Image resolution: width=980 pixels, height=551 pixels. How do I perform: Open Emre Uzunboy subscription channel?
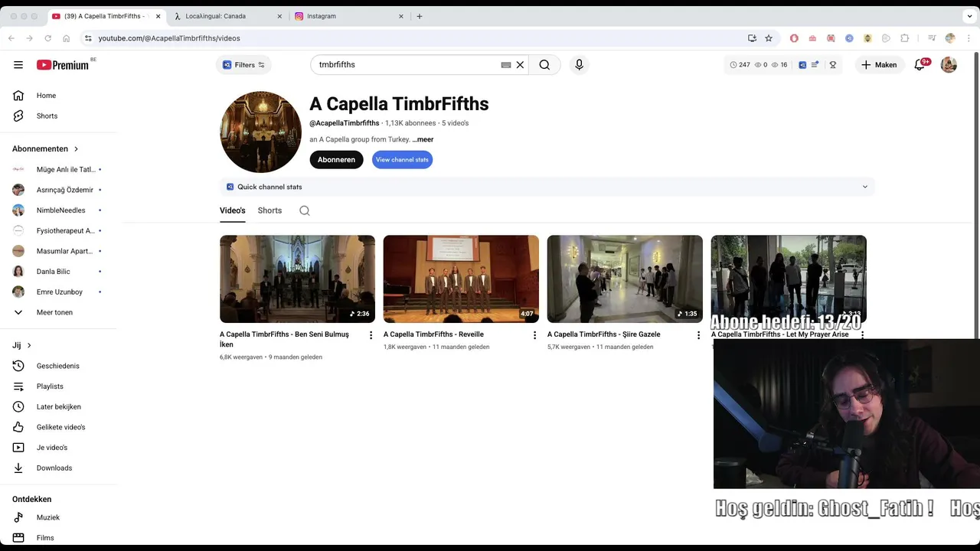pyautogui.click(x=58, y=292)
